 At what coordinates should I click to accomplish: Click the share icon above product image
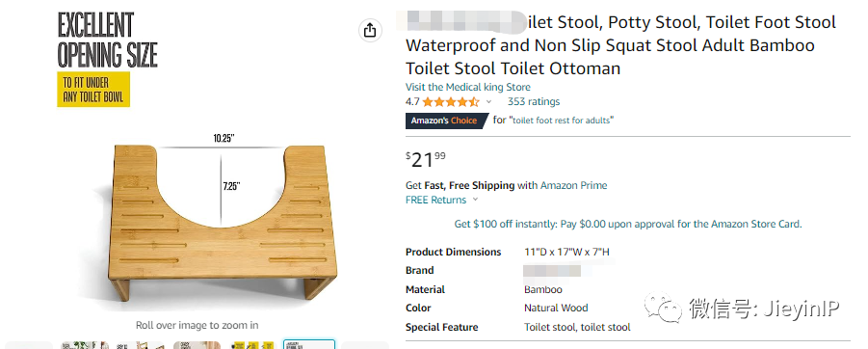point(370,31)
